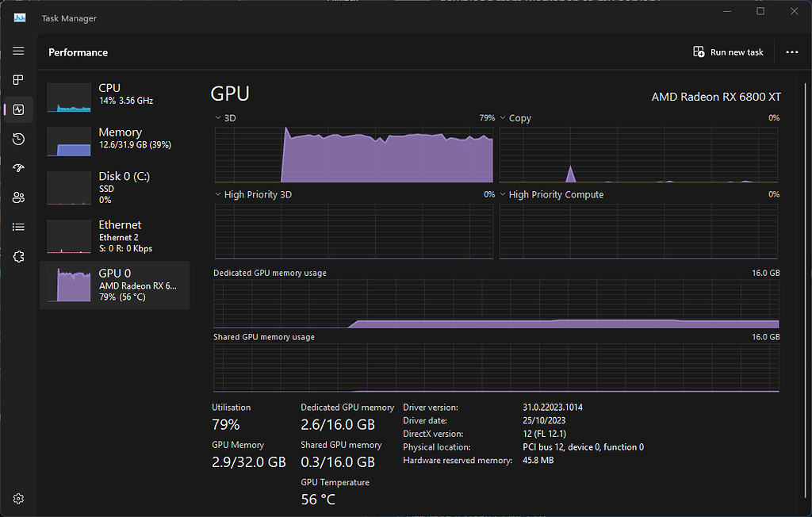Select the GPU 0 panel
The width and height of the screenshot is (812, 517).
coord(114,285)
